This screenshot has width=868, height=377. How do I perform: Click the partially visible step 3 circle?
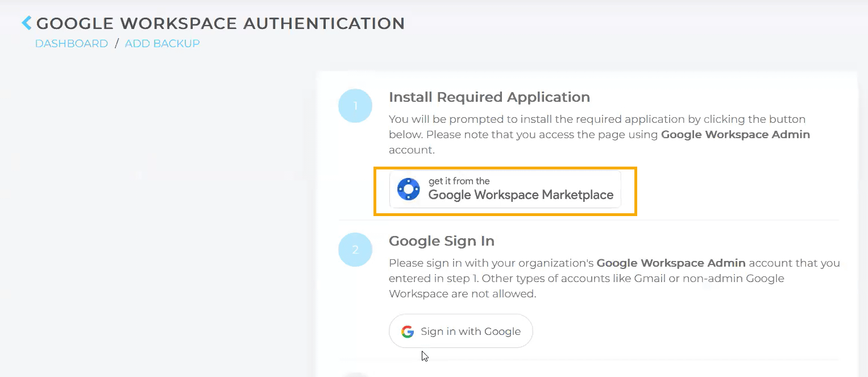click(x=355, y=375)
